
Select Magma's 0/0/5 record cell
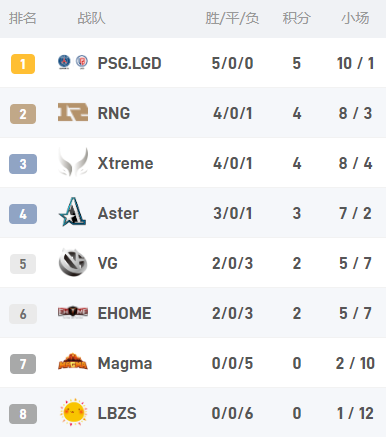[232, 363]
